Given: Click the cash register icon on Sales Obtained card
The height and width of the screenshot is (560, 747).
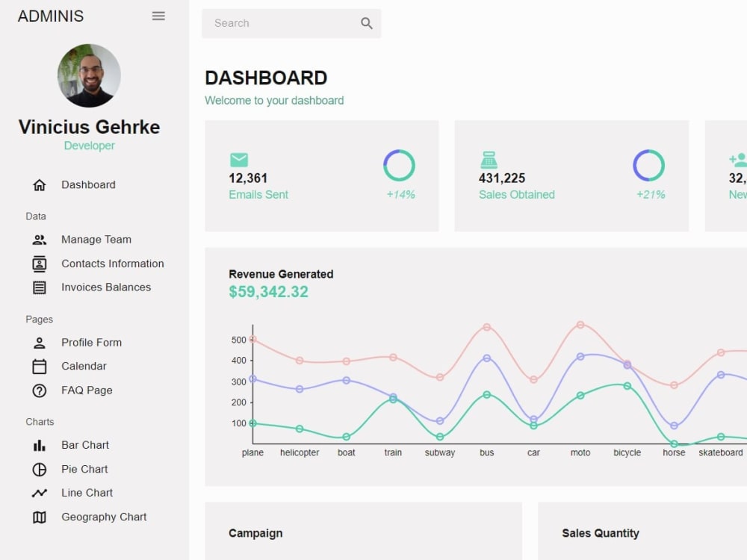Looking at the screenshot, I should point(489,159).
